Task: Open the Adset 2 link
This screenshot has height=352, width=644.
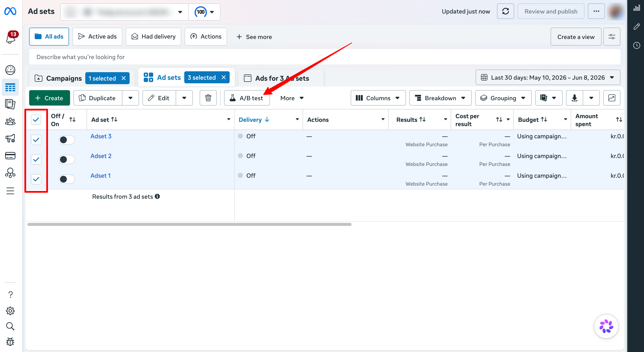Action: tap(101, 156)
